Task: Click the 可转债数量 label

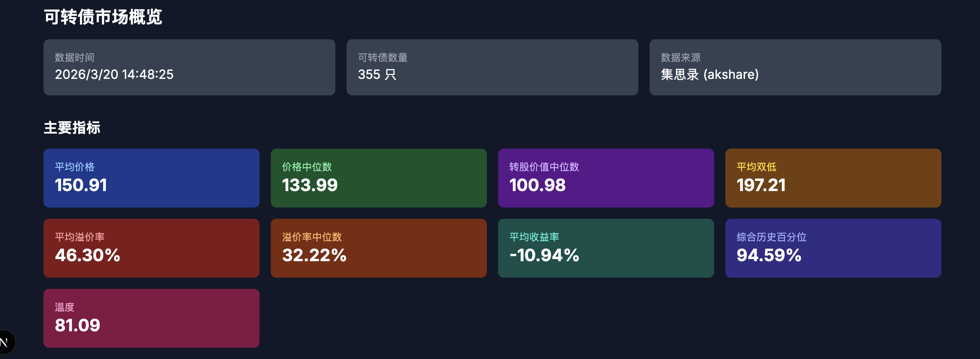Action: [382, 57]
